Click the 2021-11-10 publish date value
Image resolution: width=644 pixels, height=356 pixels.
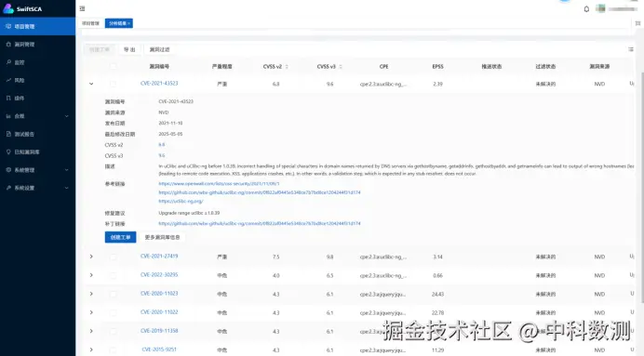point(170,123)
